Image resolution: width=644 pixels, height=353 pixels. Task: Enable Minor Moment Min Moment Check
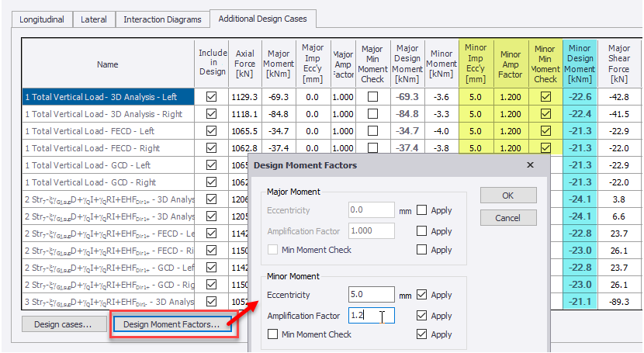(x=272, y=334)
